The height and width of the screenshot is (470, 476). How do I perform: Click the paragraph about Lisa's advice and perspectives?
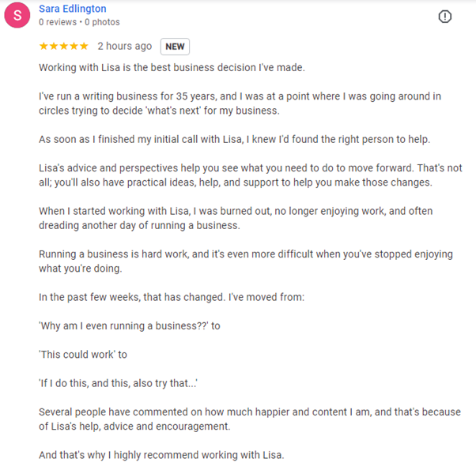(237, 175)
